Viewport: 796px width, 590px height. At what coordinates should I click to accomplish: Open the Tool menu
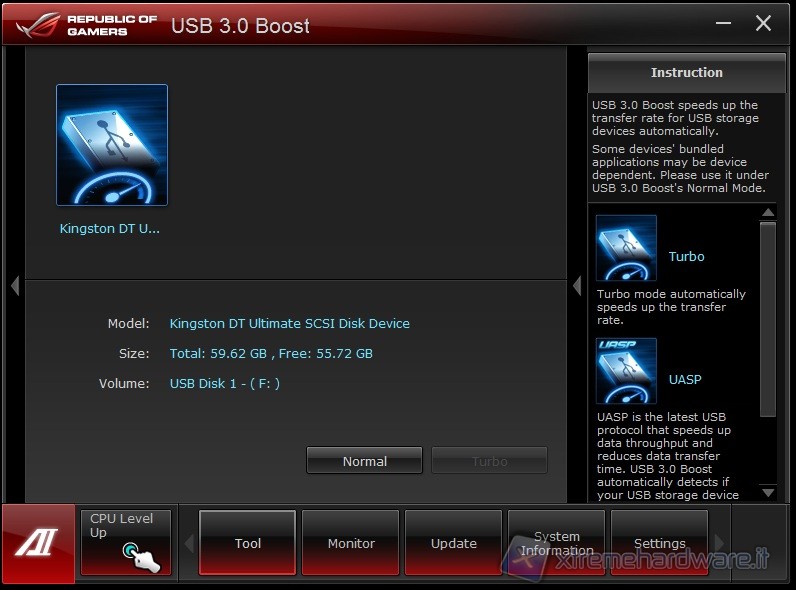pos(248,543)
